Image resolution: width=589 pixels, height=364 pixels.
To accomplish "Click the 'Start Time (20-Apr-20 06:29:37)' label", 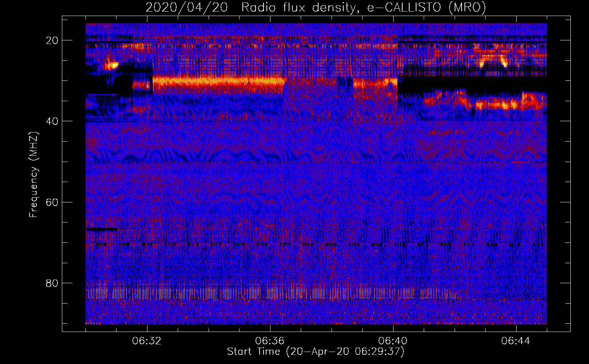I will [x=316, y=352].
